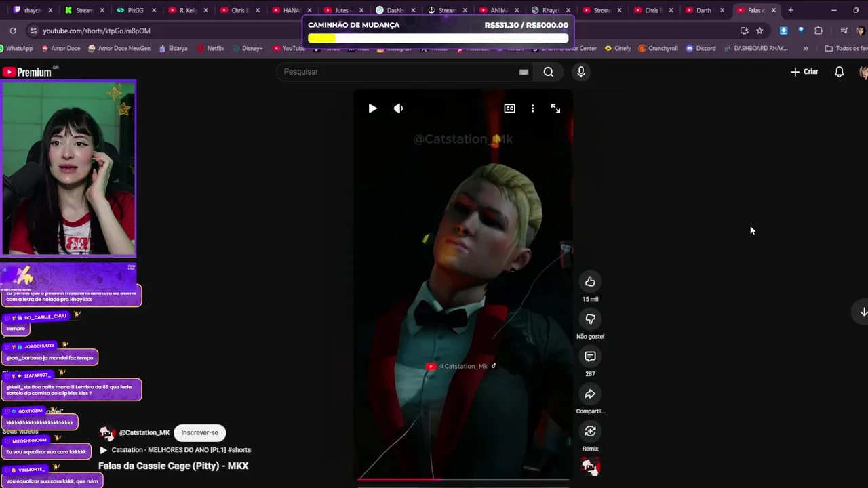Screen dimensions: 868x488
Task: Subscribe using the Inscrever-se button
Action: (200, 432)
